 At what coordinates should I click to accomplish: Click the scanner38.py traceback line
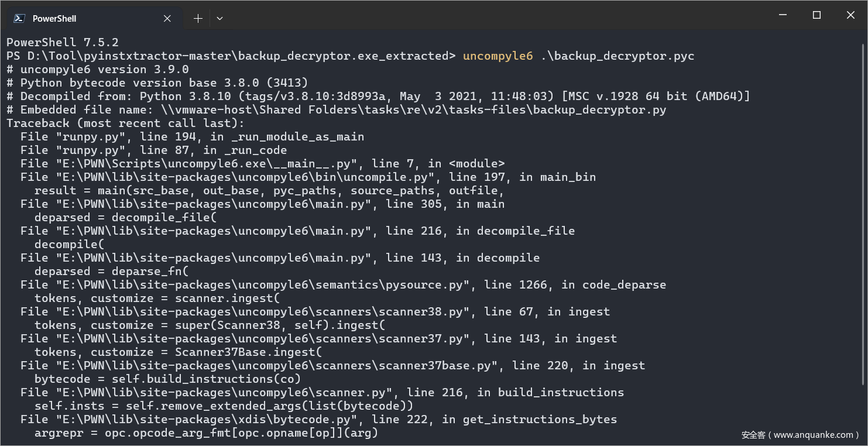click(x=315, y=312)
